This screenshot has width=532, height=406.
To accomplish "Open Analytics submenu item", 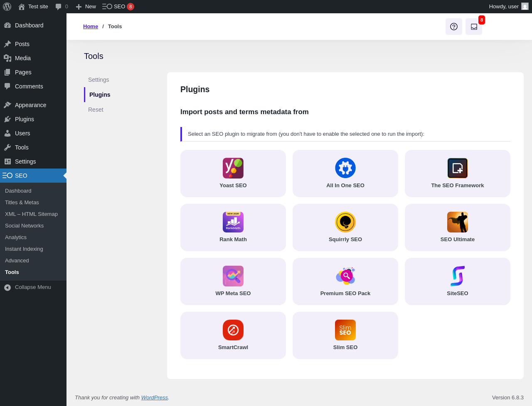I will click(x=16, y=237).
